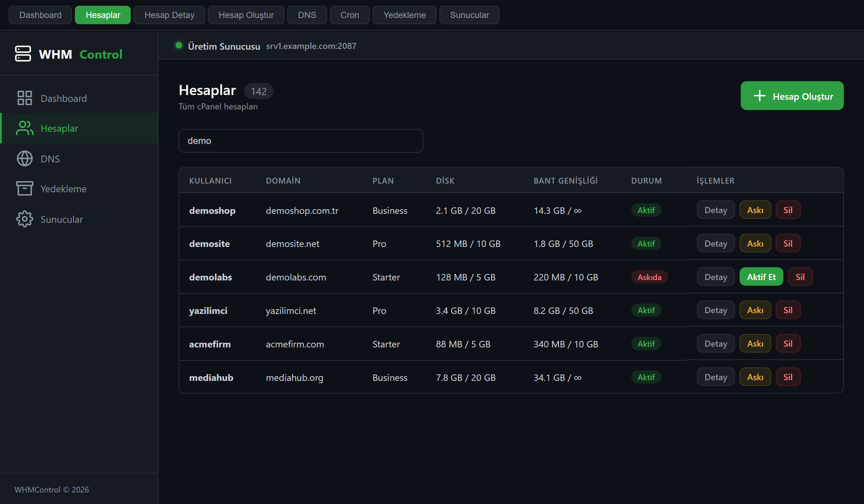Click the 8.2 GB / 50 GB bandwidth value

[x=563, y=310]
